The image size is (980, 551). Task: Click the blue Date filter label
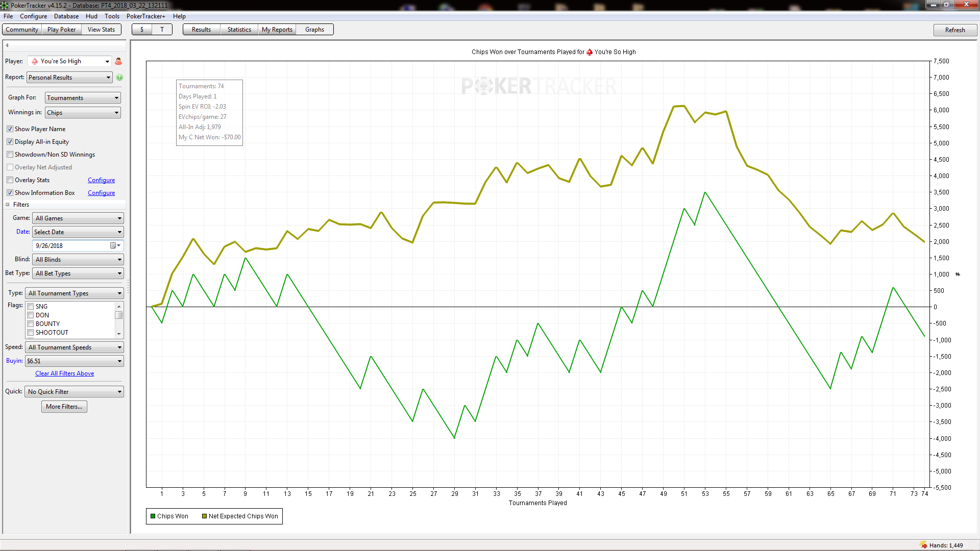[23, 232]
